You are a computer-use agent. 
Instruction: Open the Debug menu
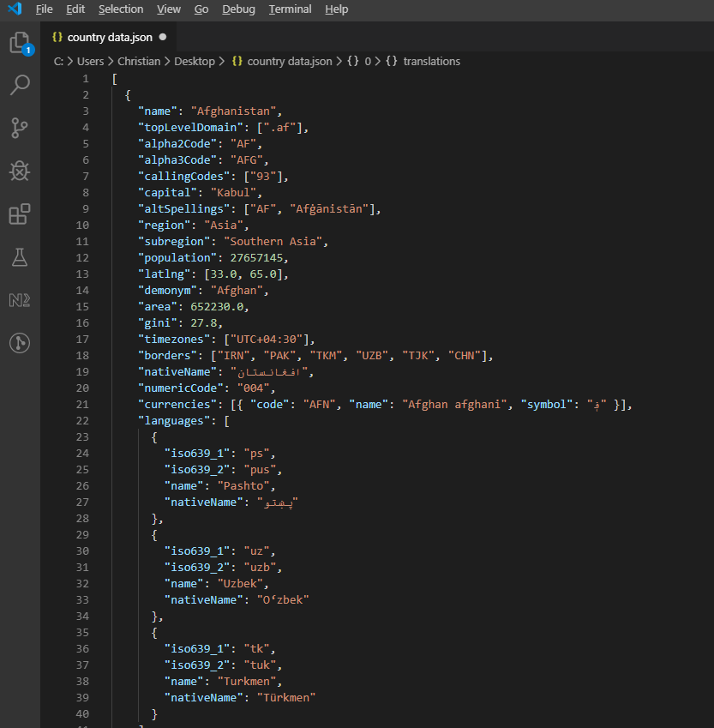click(238, 9)
